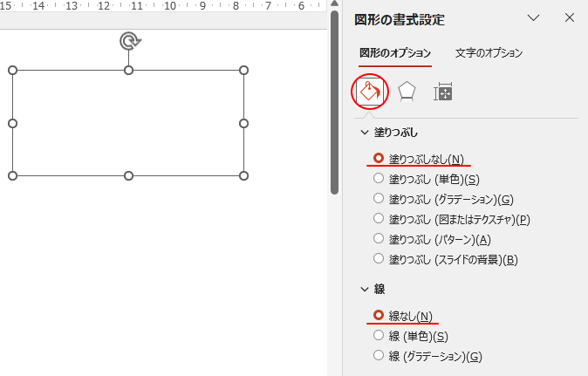
Task: Choose 線 (グラデーション)(G) radio option
Action: [427, 356]
